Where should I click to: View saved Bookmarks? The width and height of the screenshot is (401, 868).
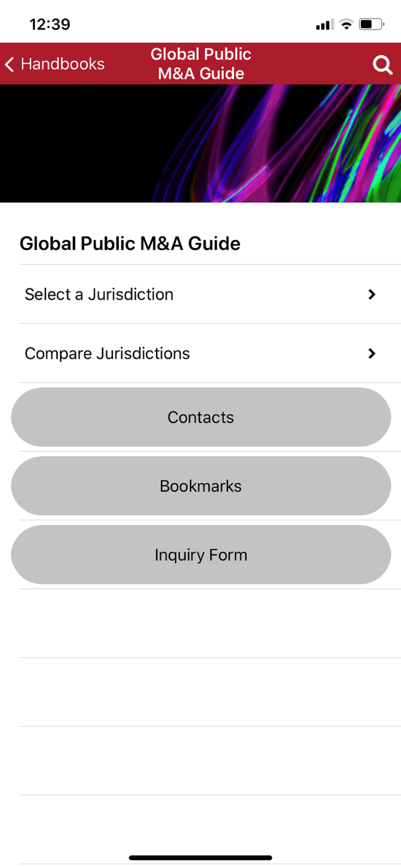200,486
